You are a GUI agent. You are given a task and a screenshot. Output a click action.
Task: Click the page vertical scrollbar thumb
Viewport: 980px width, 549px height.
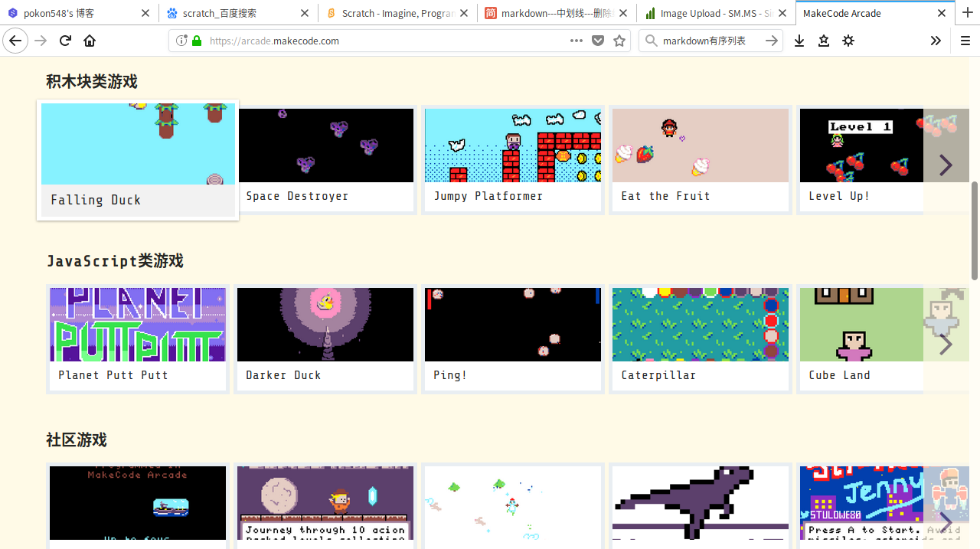pyautogui.click(x=975, y=230)
